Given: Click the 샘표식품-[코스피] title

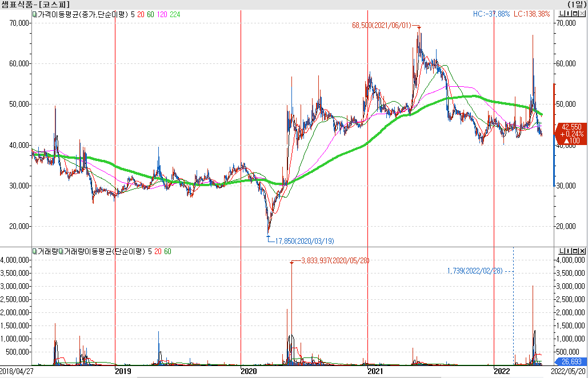Looking at the screenshot, I should (x=35, y=5).
